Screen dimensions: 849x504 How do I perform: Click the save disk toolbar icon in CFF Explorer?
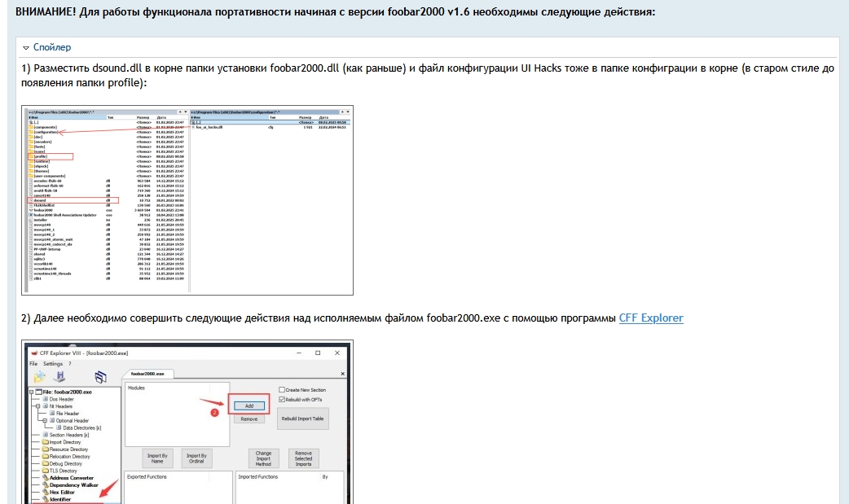click(60, 375)
